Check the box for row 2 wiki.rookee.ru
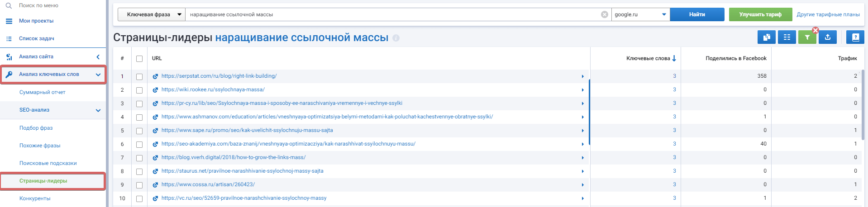The width and height of the screenshot is (868, 207). click(139, 90)
